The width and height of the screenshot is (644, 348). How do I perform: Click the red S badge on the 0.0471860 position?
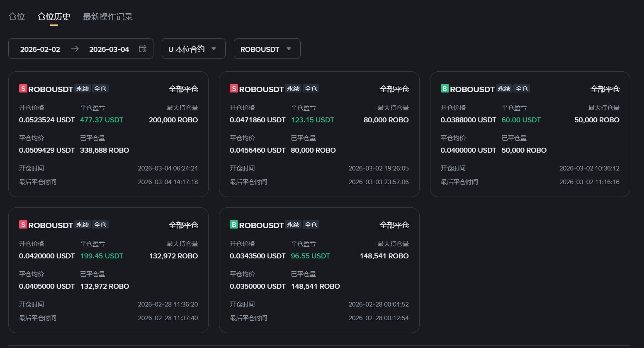234,88
